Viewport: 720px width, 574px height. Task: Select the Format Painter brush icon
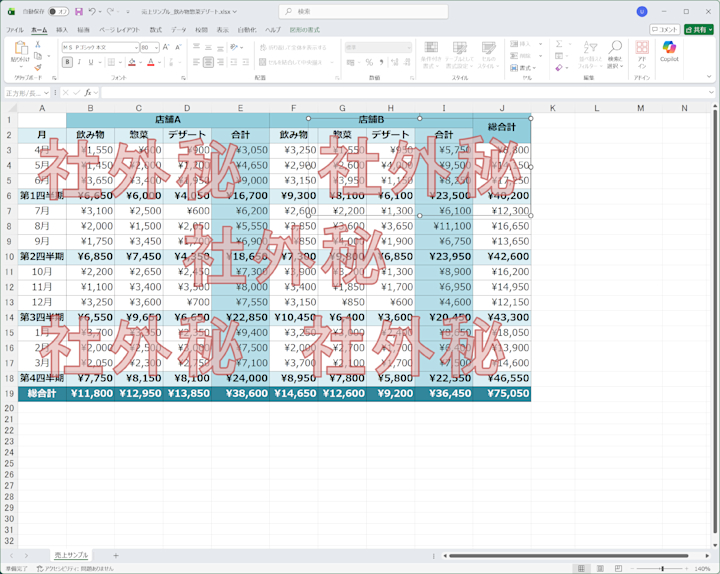[x=38, y=68]
